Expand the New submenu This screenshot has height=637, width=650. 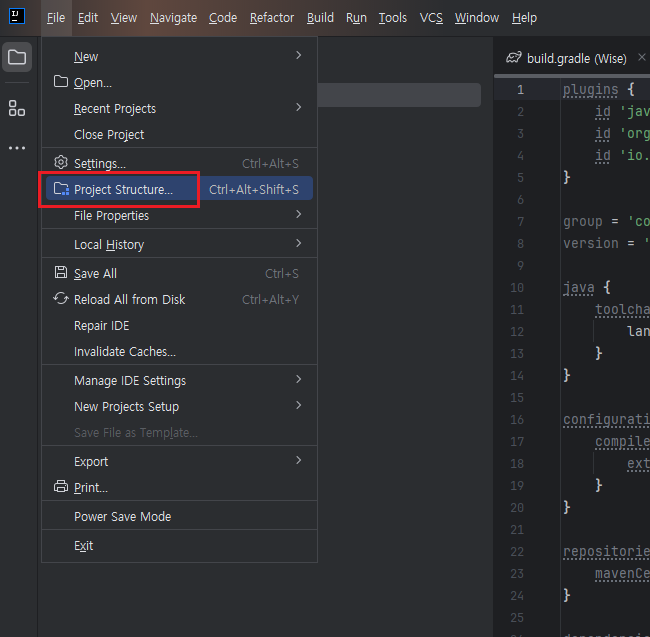[298, 56]
